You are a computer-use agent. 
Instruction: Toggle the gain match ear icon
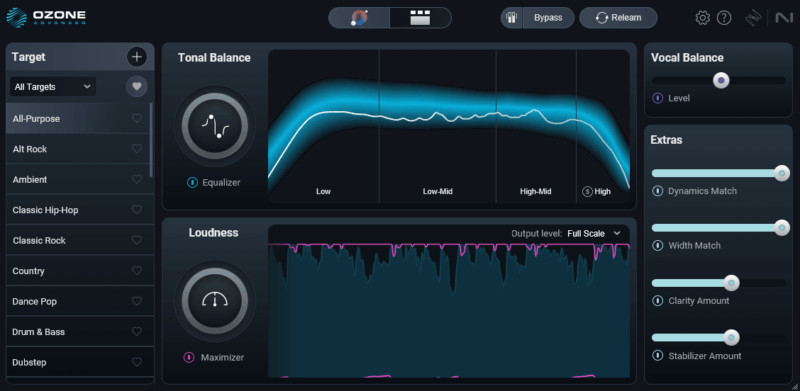click(512, 18)
